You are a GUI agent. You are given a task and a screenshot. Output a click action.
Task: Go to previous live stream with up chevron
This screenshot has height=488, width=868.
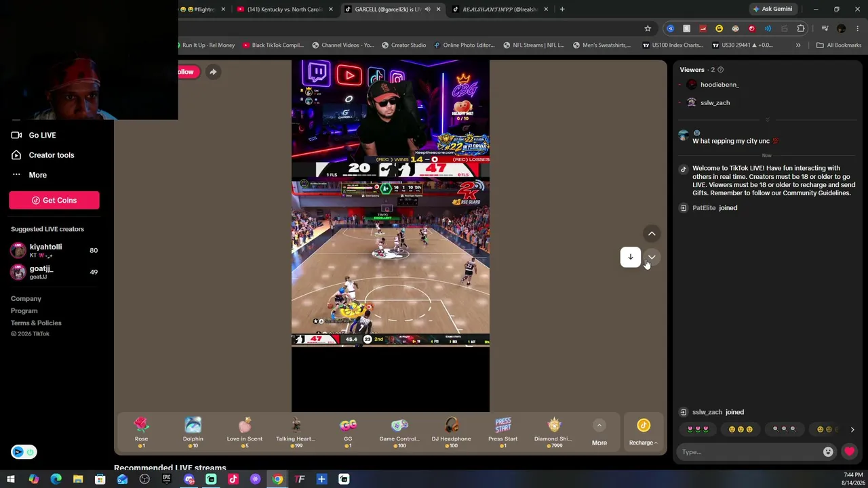652,234
